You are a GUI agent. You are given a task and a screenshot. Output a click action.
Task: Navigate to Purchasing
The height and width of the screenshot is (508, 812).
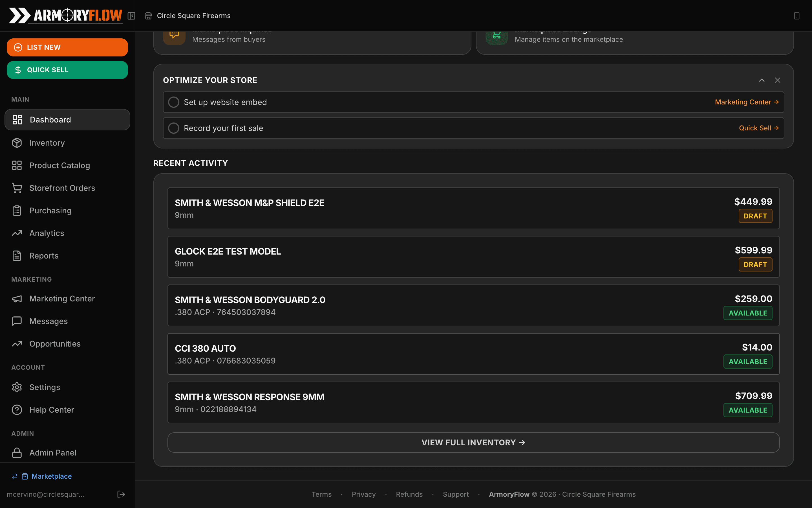[67, 211]
